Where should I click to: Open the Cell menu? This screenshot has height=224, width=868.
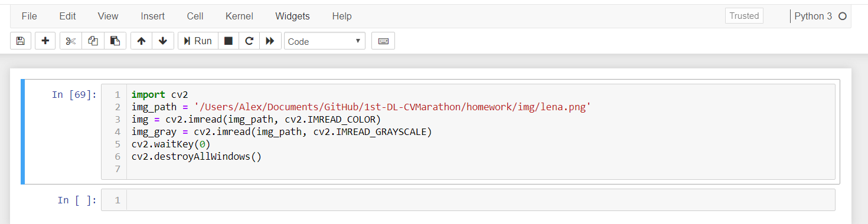(x=195, y=17)
